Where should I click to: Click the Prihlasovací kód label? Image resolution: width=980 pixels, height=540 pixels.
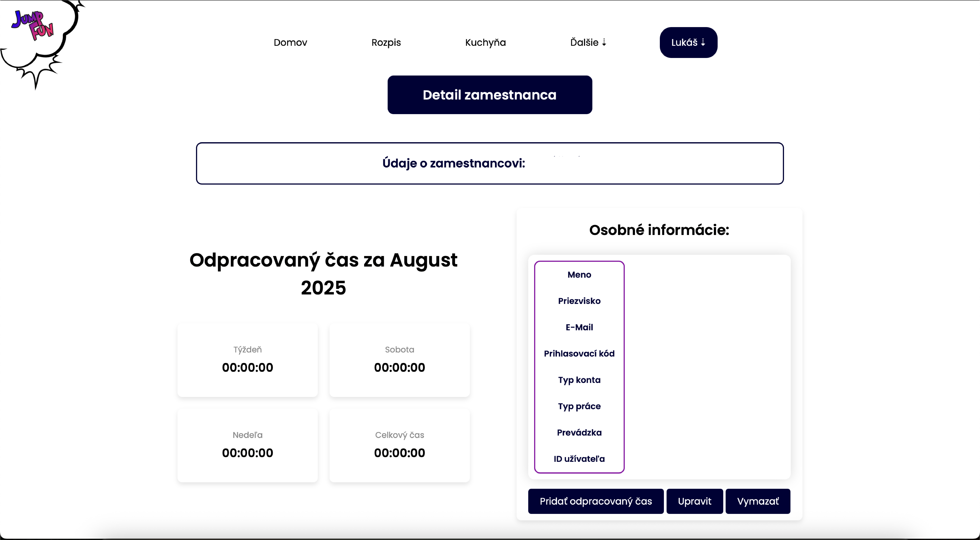pyautogui.click(x=579, y=354)
